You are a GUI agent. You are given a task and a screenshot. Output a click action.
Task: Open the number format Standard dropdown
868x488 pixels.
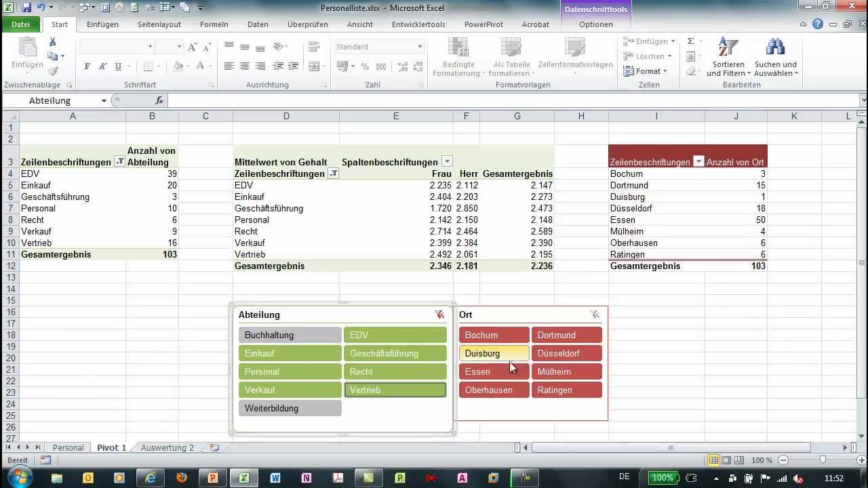click(x=420, y=47)
